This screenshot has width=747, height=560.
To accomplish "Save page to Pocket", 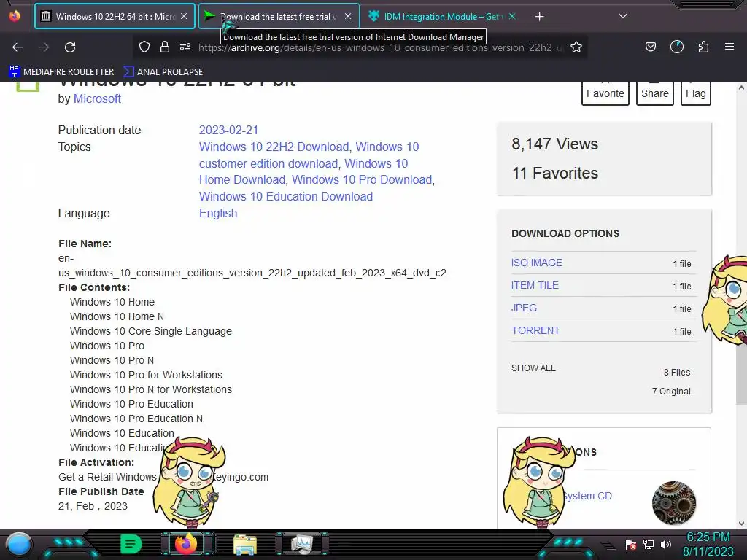I will point(650,47).
